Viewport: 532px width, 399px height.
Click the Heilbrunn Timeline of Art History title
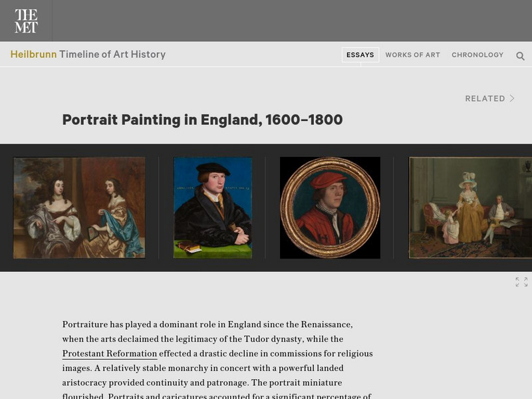[x=88, y=55]
